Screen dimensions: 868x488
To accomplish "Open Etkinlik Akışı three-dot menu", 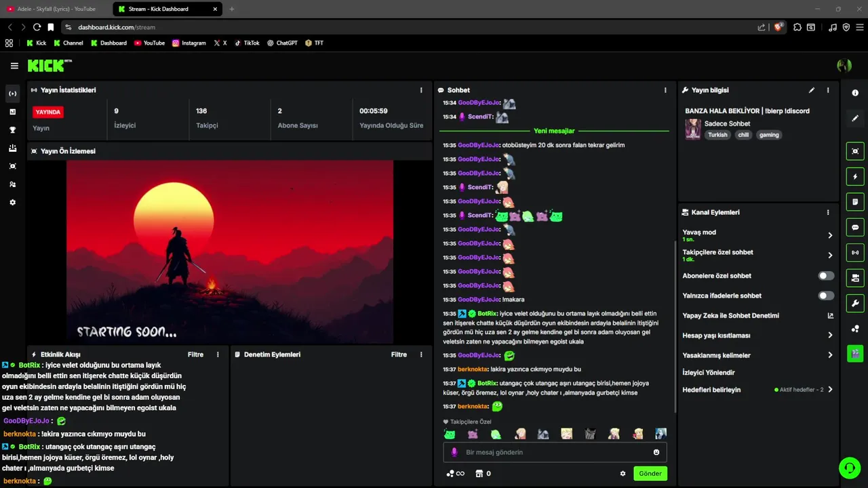I will tap(218, 354).
